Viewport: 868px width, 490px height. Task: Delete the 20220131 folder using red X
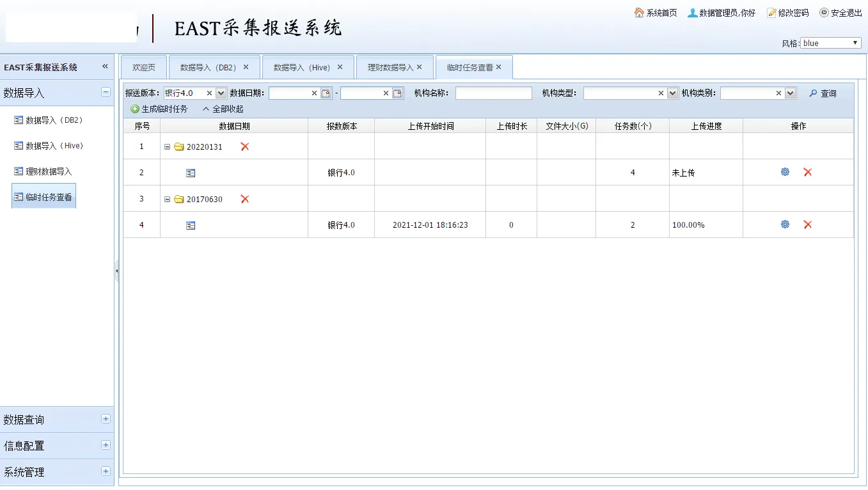(x=244, y=146)
